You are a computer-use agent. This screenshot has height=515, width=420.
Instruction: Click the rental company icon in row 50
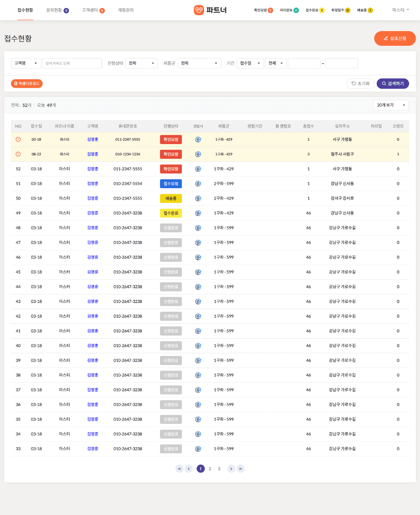click(198, 198)
